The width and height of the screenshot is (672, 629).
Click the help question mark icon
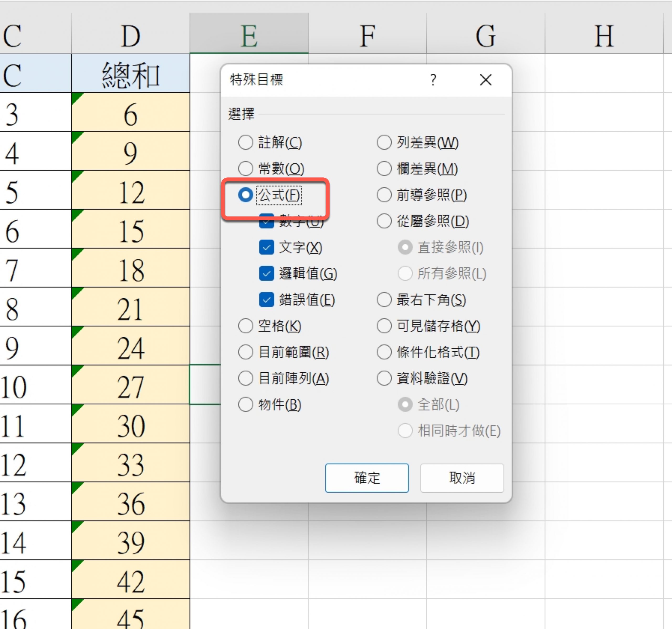click(x=433, y=80)
